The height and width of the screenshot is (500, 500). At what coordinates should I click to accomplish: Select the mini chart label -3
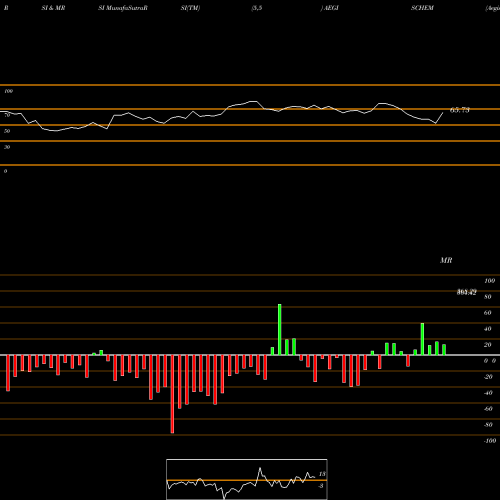pyautogui.click(x=321, y=486)
